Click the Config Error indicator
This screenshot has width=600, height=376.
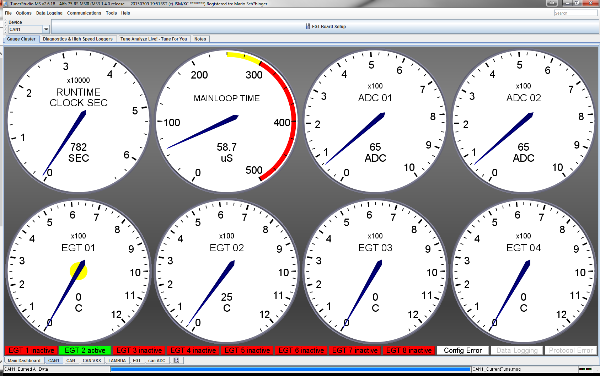(x=463, y=350)
